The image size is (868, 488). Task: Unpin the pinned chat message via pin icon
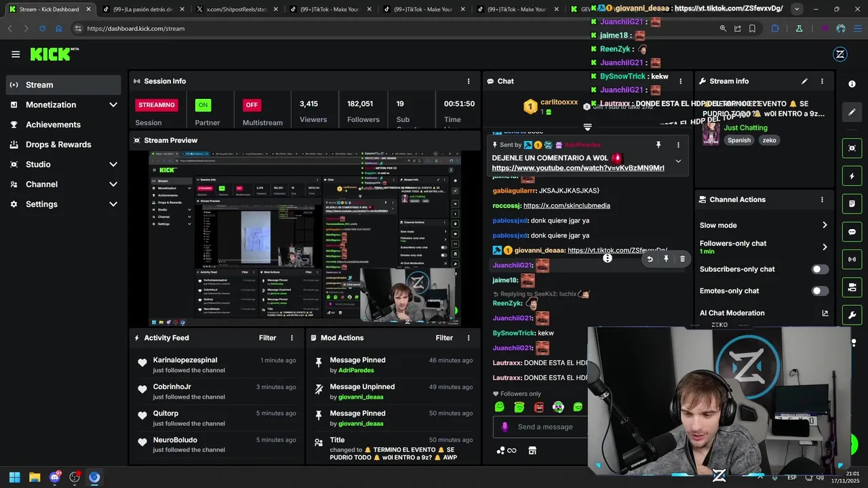[658, 144]
